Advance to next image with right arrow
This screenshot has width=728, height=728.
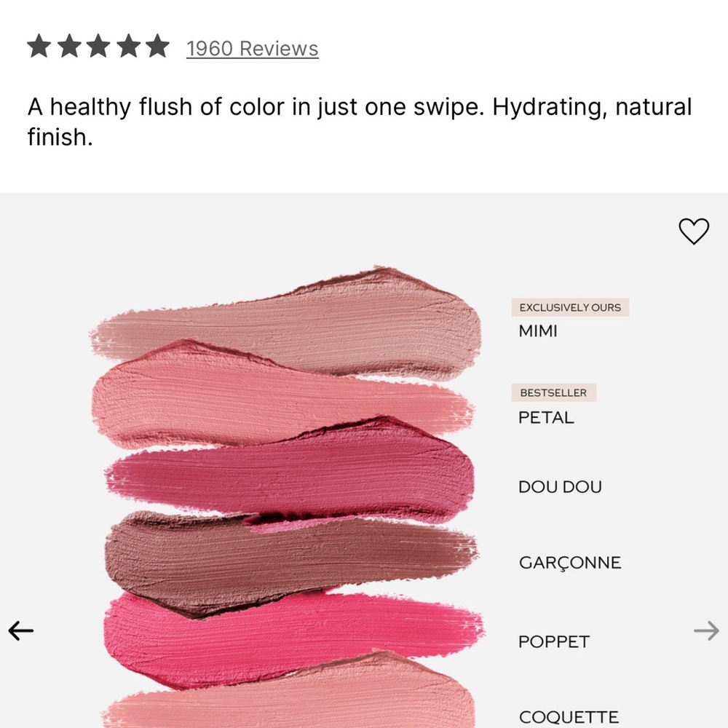click(706, 630)
